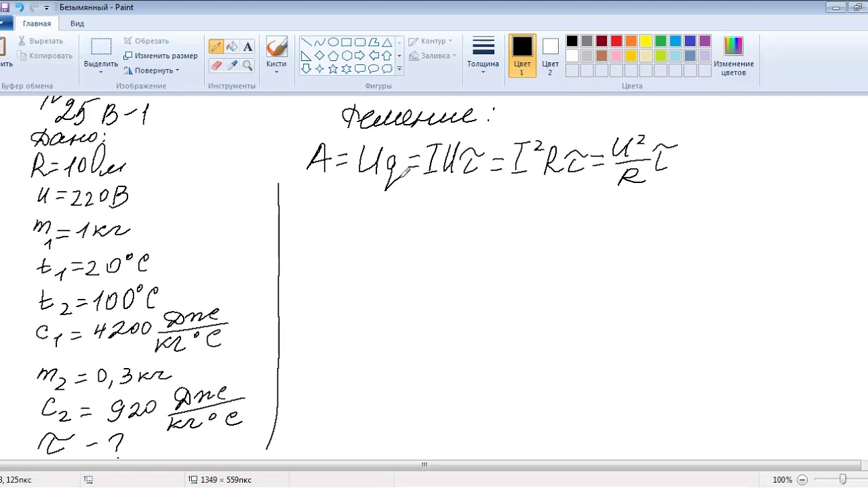Click the Redo arrow in title bar
This screenshot has height=488, width=868.
(x=33, y=7)
